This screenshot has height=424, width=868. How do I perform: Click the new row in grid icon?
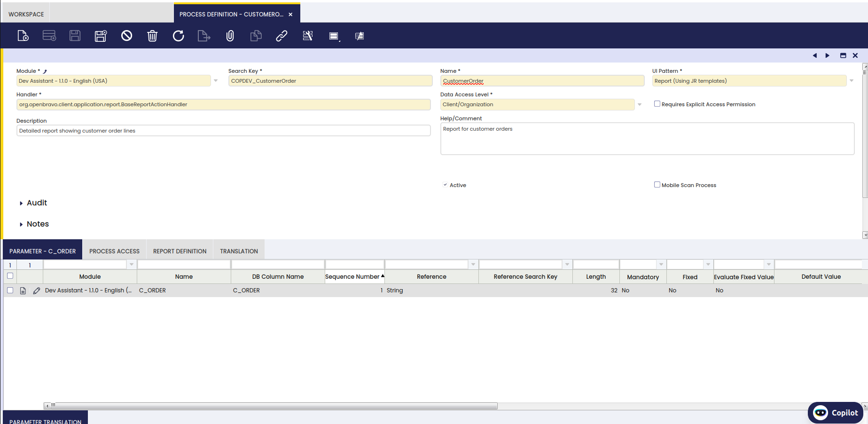[49, 36]
